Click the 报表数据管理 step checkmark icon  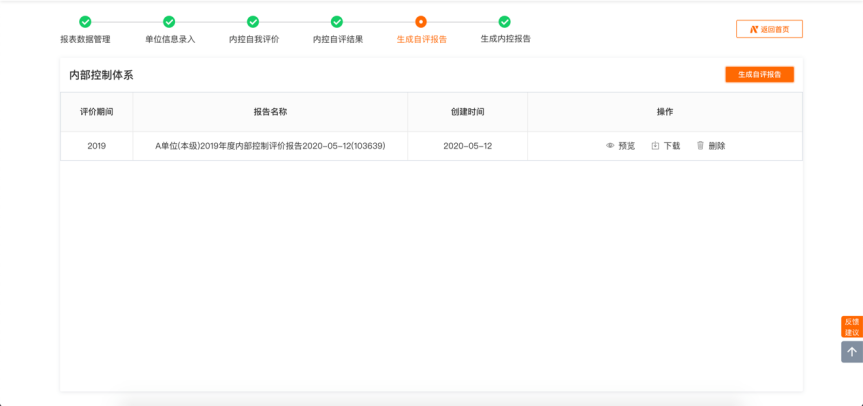coord(85,22)
